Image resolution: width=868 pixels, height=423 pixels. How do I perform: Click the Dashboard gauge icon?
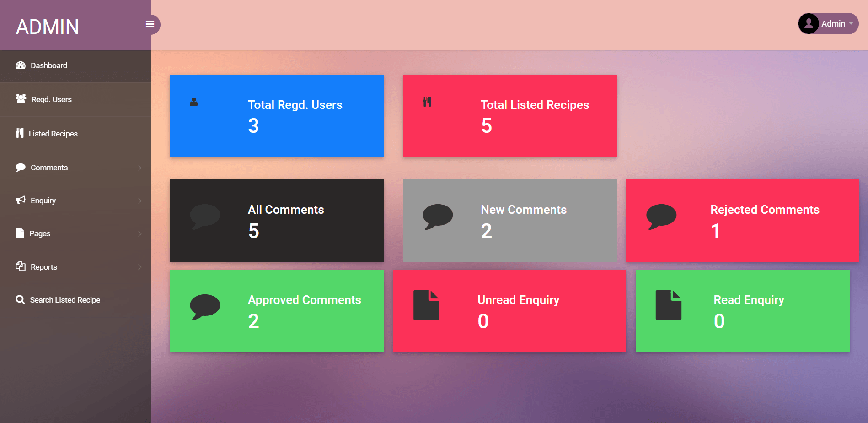[21, 65]
